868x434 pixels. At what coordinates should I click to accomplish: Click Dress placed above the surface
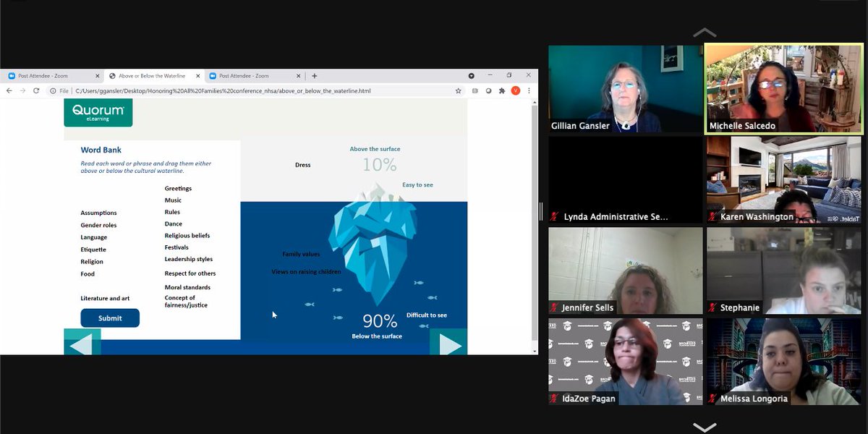click(302, 165)
